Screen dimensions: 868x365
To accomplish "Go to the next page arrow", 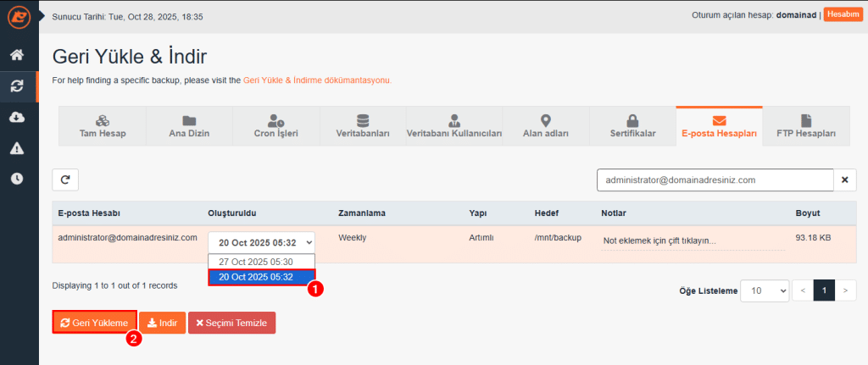I will 844,290.
